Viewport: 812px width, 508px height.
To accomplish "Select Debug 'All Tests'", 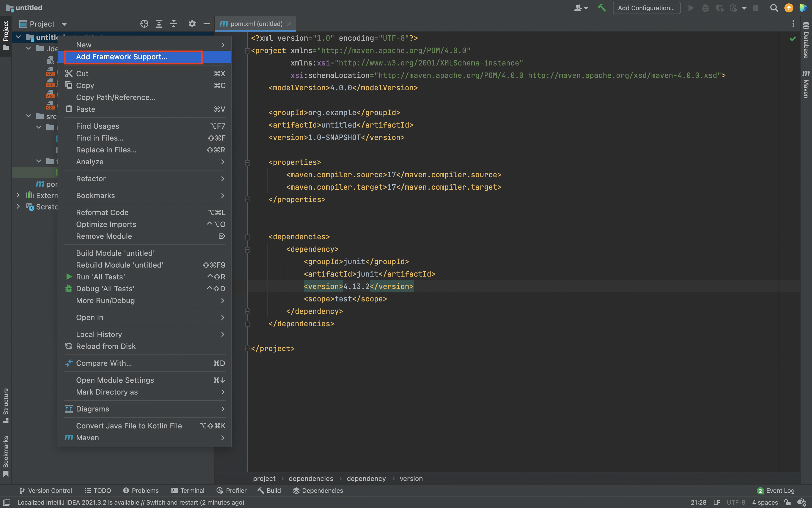I will [145, 289].
